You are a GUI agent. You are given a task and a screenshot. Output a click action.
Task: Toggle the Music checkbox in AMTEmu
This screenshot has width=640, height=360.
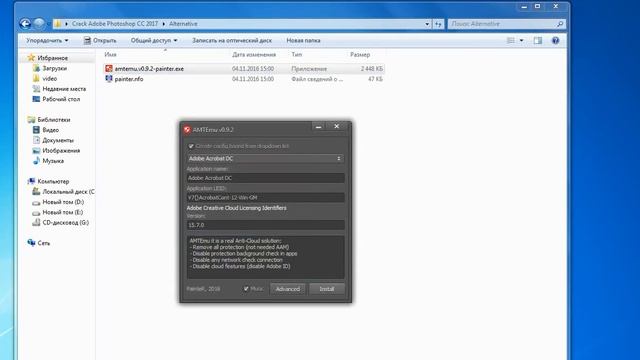coord(246,289)
